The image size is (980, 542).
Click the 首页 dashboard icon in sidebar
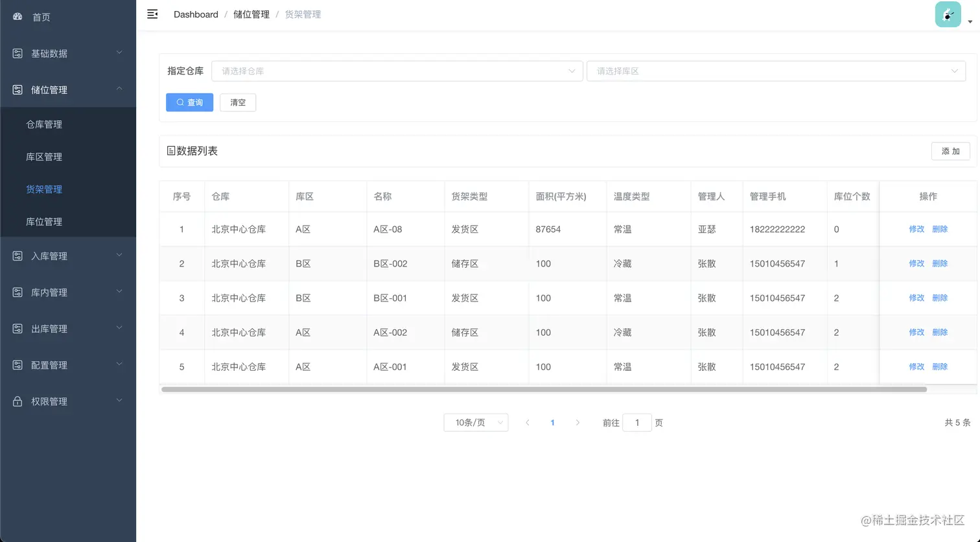point(17,17)
